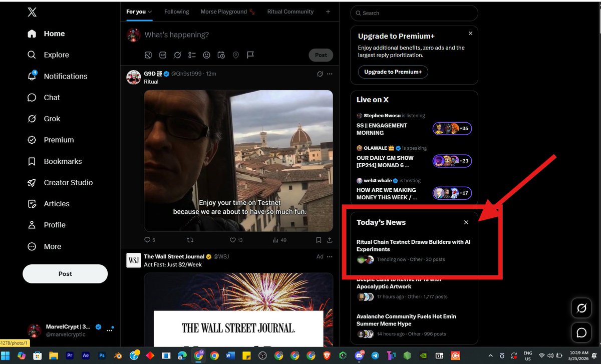Explain G9D post with Grok icon

[x=320, y=74]
